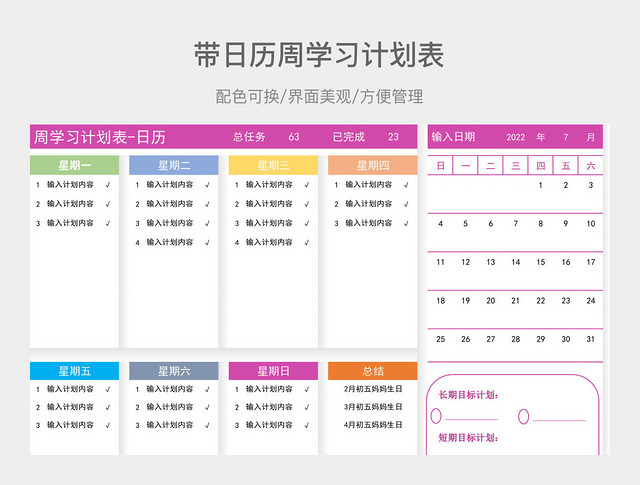Click the 总任务 label in header

(x=249, y=137)
